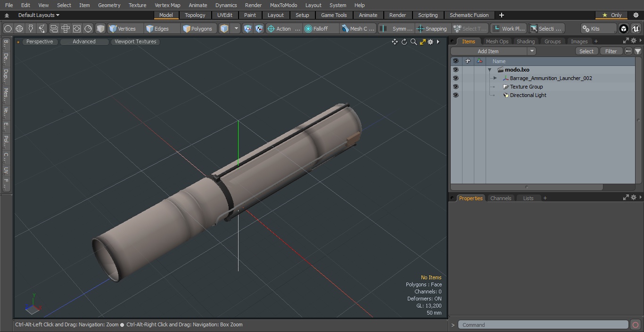Viewport: 644px width, 332px height.
Task: Select the Directional Light item
Action: pos(528,95)
